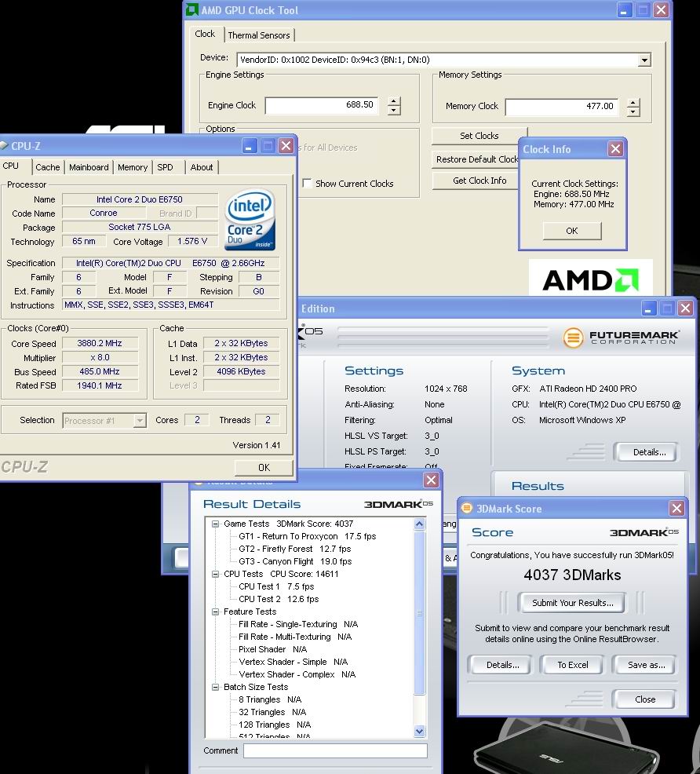
Task: Select the GT1 - Return To Proxycon row
Action: click(308, 537)
